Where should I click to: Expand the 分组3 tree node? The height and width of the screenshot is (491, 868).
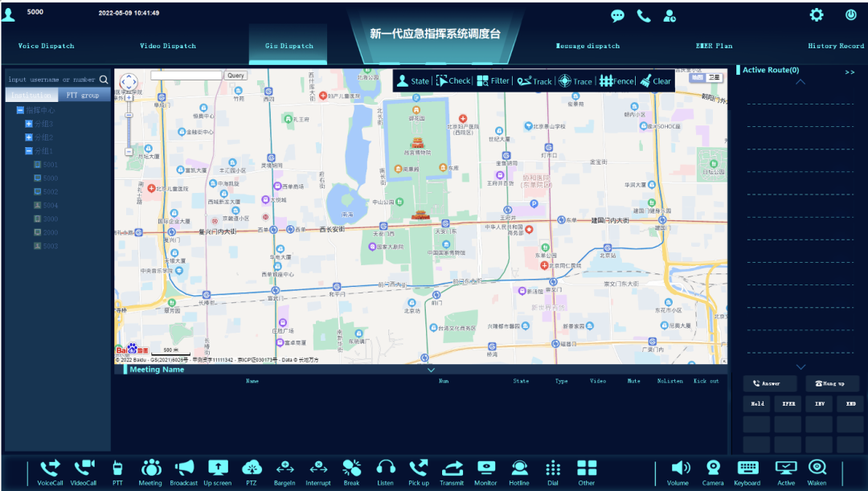click(x=29, y=124)
